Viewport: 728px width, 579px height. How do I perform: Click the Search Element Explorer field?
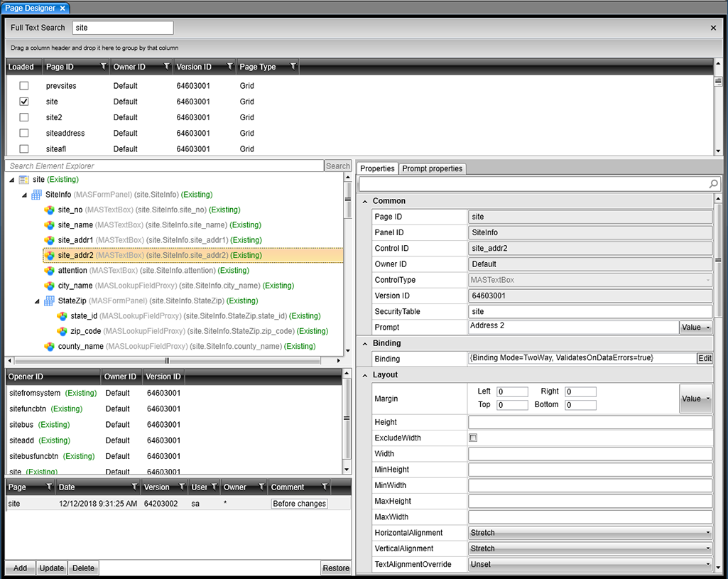(164, 166)
